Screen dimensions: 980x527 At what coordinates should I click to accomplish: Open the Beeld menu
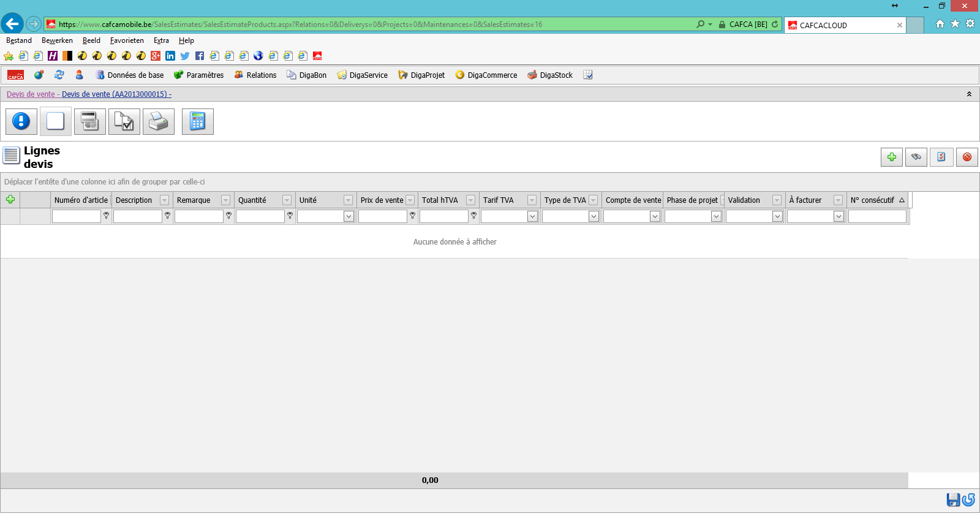click(91, 40)
